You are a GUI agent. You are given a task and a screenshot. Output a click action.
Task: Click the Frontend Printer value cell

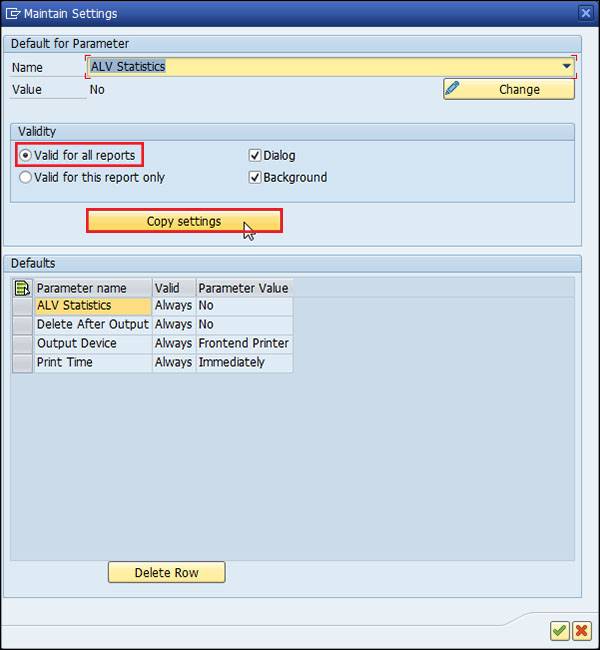(x=244, y=344)
